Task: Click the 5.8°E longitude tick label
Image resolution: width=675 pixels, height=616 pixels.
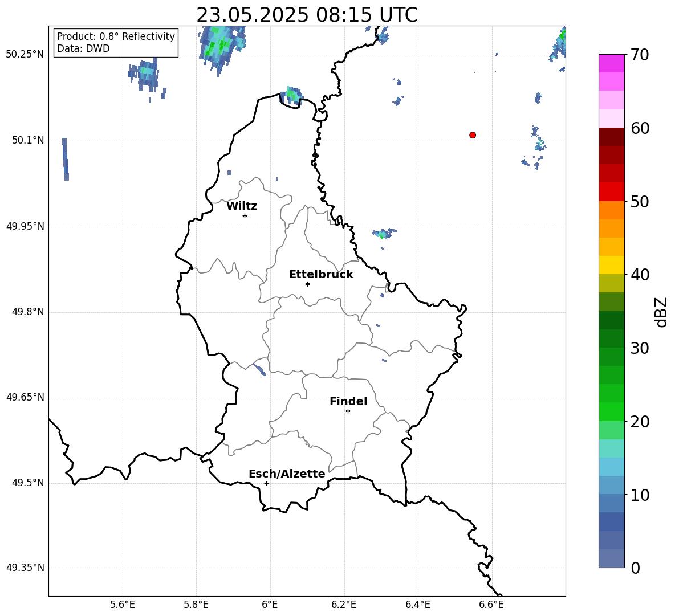Action: point(196,605)
